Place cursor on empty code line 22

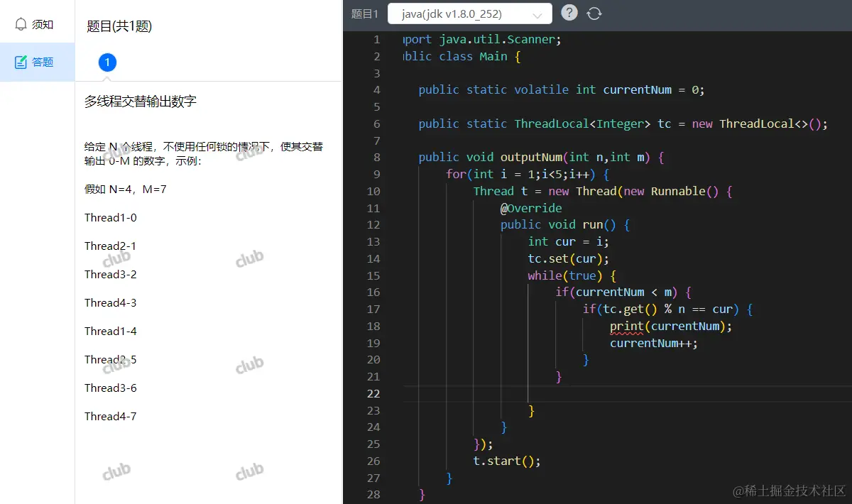pyautogui.click(x=627, y=393)
